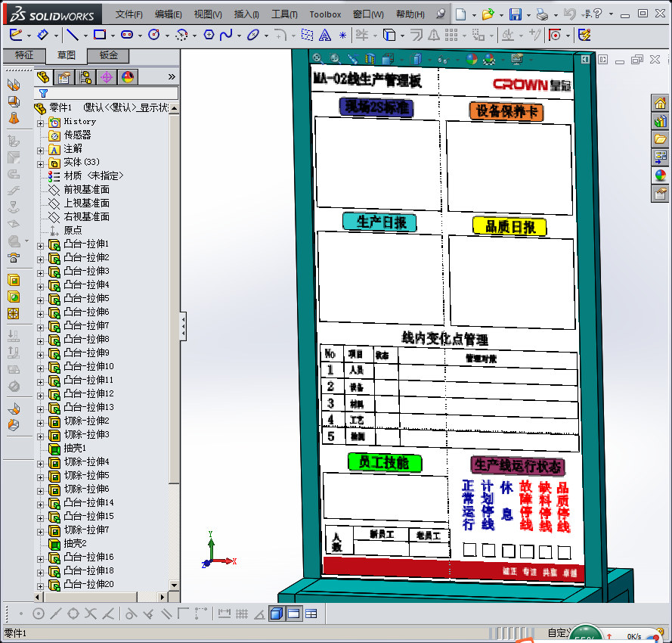672x643 pixels.
Task: Select the Circle sketch tool
Action: [x=154, y=35]
